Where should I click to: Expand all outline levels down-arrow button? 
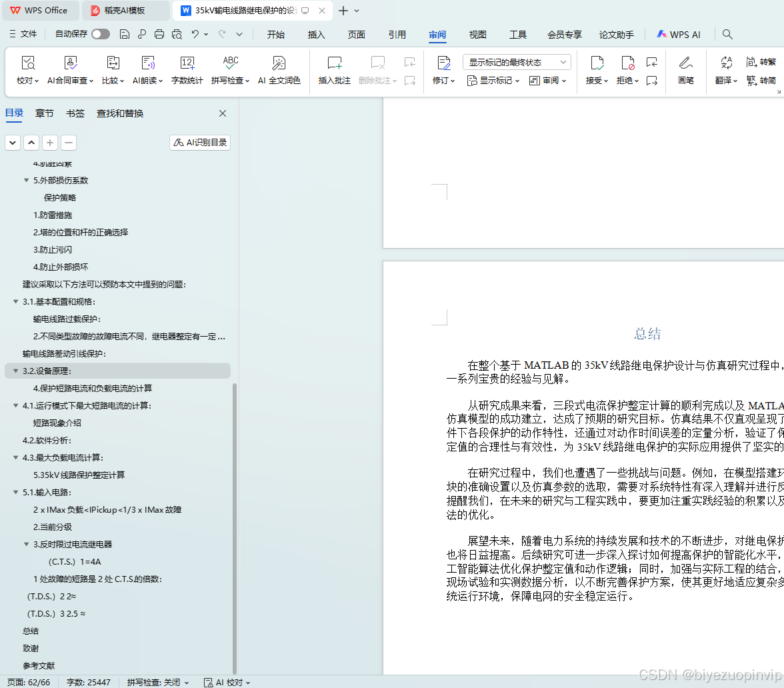coord(13,143)
